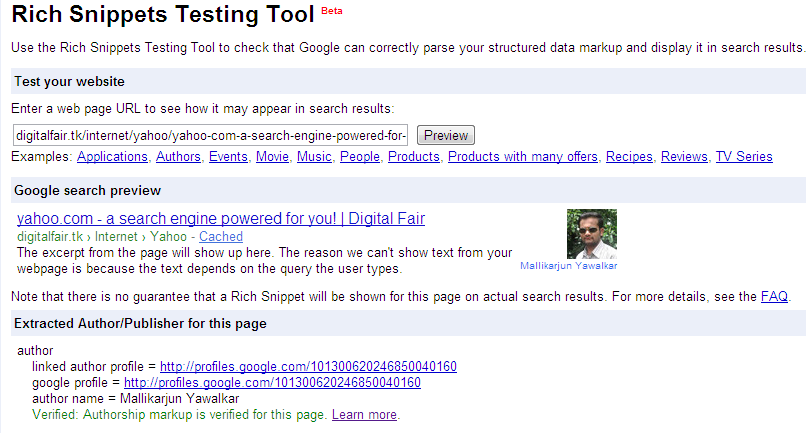
Task: Open the Authors example link
Action: tap(178, 157)
